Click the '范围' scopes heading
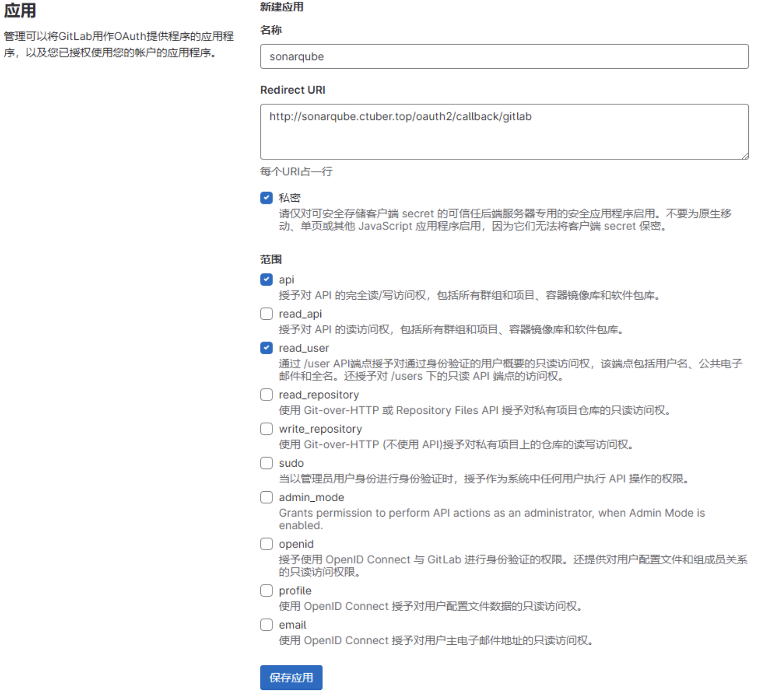 click(x=271, y=259)
